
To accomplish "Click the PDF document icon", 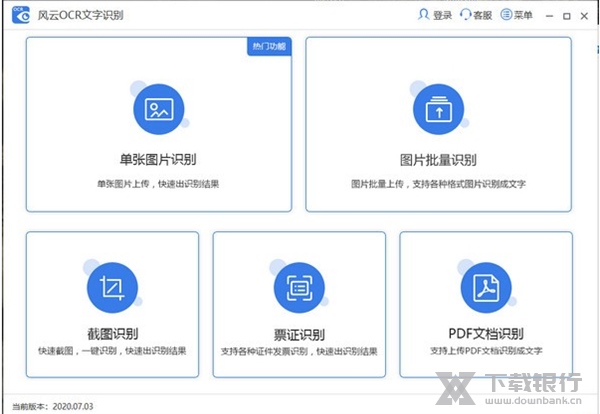I will (x=486, y=287).
